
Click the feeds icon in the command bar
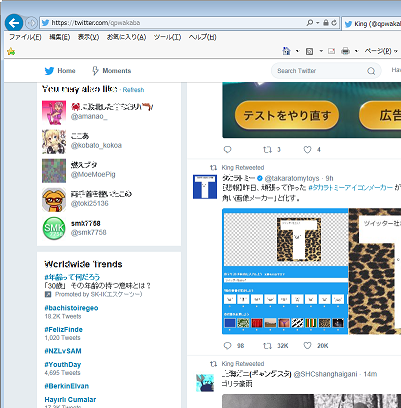(x=310, y=51)
